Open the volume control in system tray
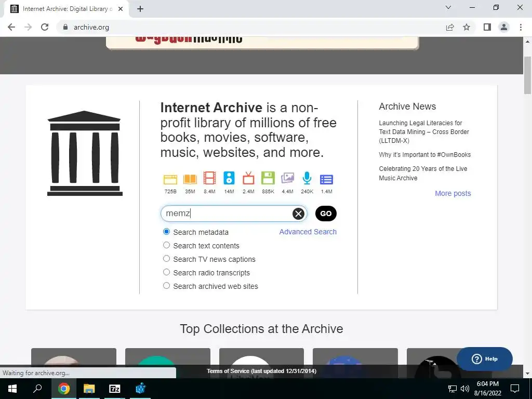Screen dimensions: 532x399 point(465,389)
